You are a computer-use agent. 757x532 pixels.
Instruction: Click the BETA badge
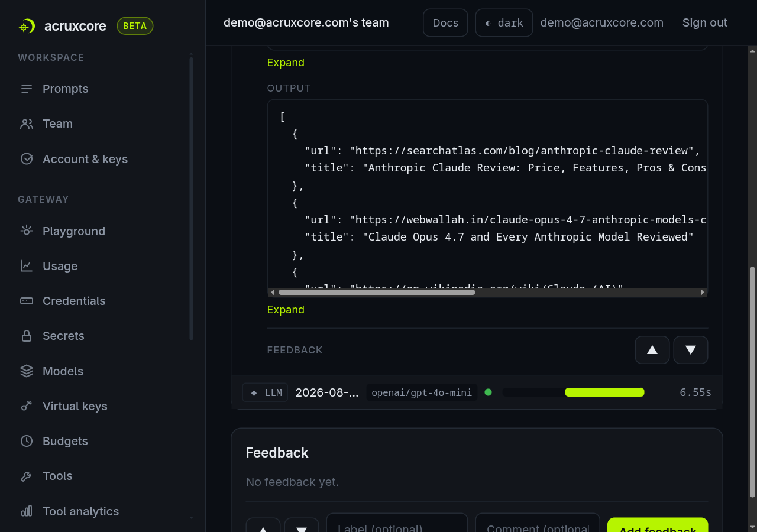pos(135,26)
